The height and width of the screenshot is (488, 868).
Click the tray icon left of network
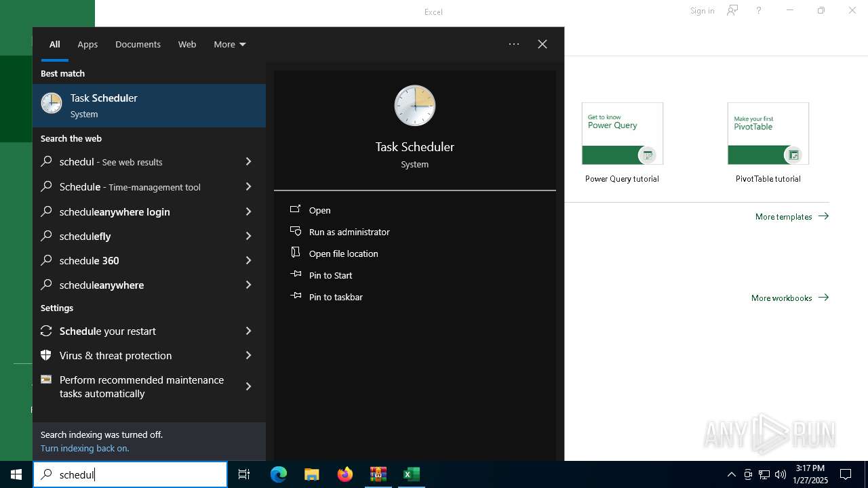click(x=748, y=474)
